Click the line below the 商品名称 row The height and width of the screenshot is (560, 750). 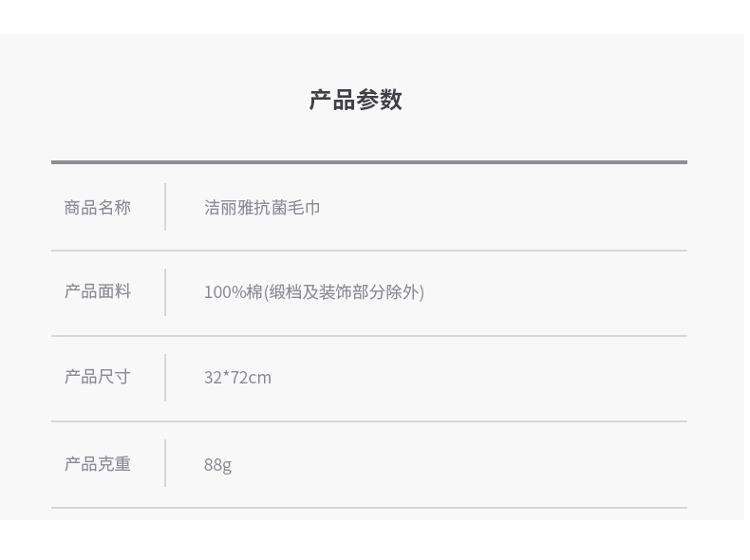tap(369, 251)
